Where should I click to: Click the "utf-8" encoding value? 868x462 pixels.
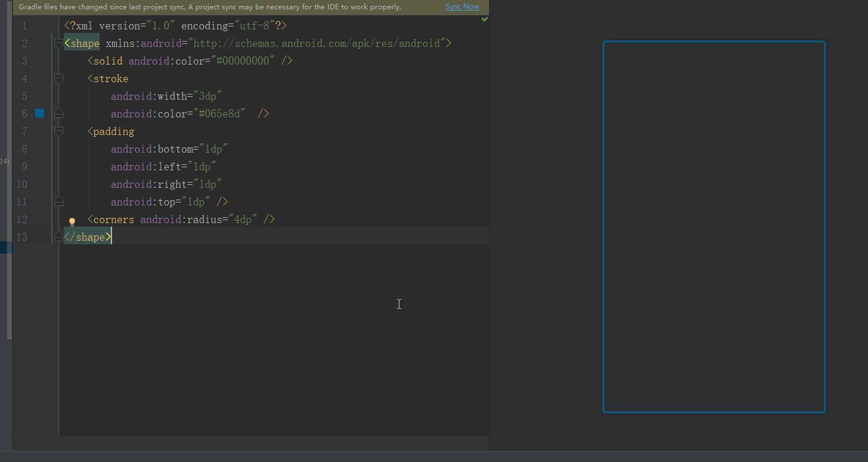[255, 26]
